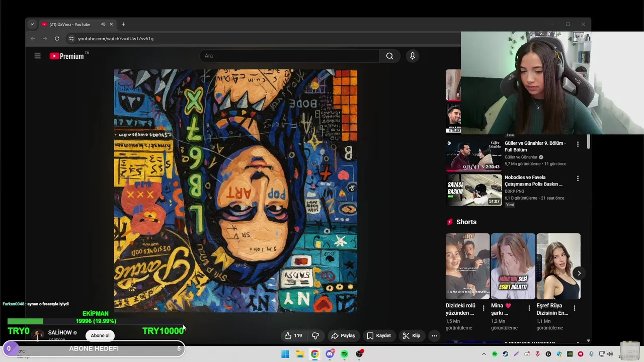Image resolution: width=644 pixels, height=362 pixels.
Task: Subscribe using the Abone ol button
Action: (100, 335)
